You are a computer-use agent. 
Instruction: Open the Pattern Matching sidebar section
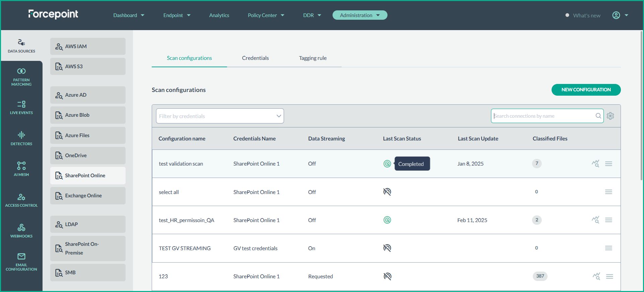21,77
